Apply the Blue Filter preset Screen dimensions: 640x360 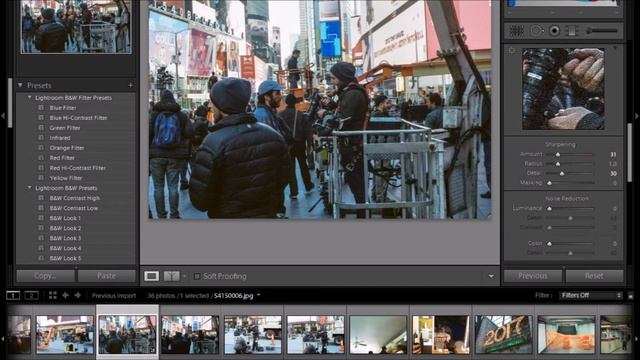pos(63,108)
